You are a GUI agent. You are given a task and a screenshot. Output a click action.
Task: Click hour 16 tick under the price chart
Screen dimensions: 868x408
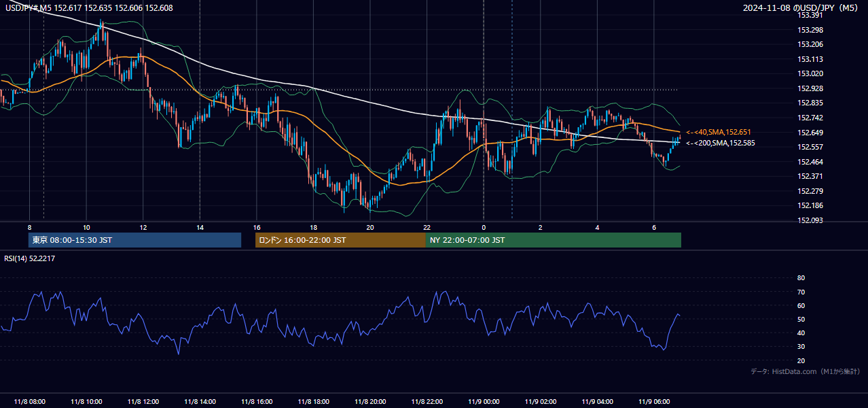point(257,227)
